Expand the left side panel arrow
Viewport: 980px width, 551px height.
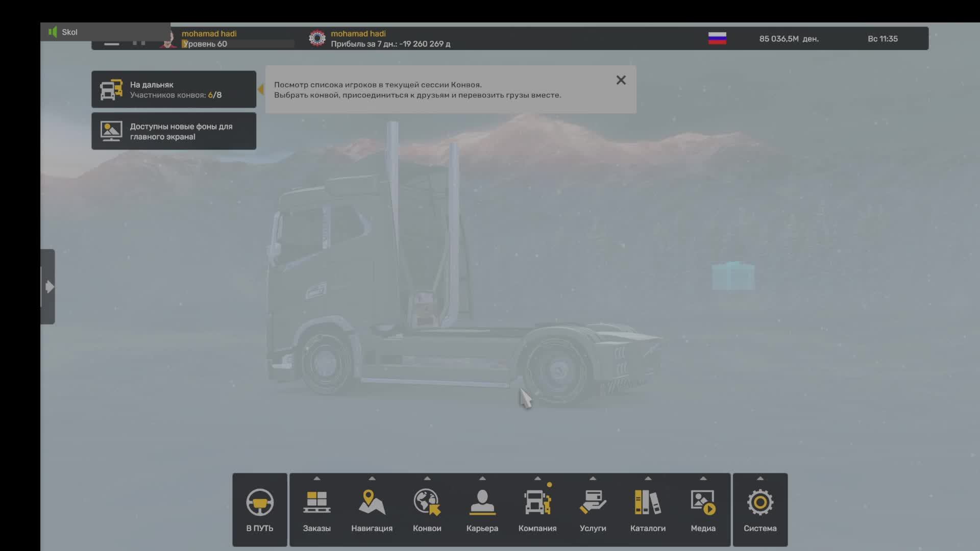pos(48,287)
